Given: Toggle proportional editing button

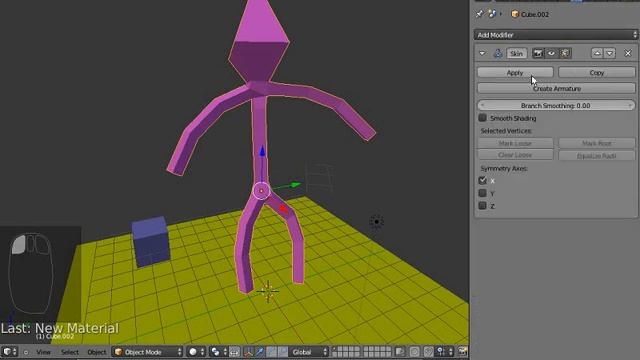Looking at the screenshot, I should tap(415, 352).
